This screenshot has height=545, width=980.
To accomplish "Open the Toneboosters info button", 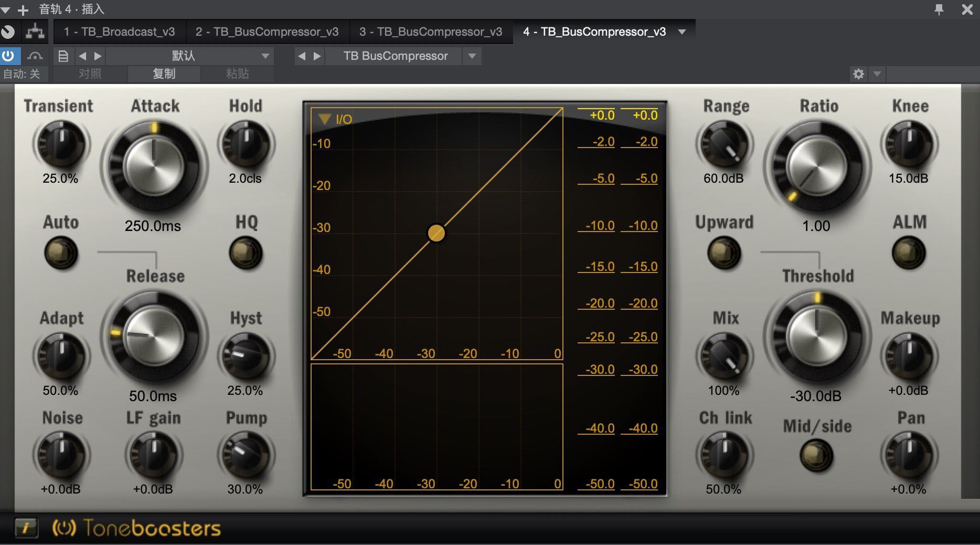I will pos(26,528).
